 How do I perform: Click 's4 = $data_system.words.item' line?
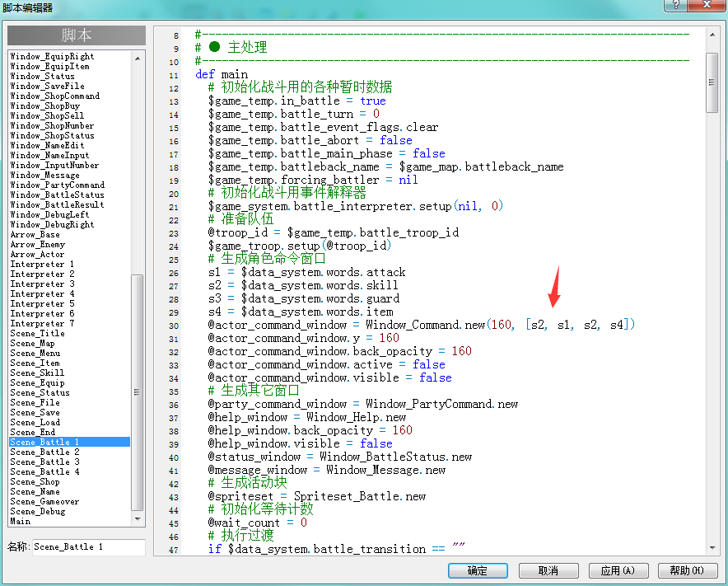pyautogui.click(x=301, y=312)
